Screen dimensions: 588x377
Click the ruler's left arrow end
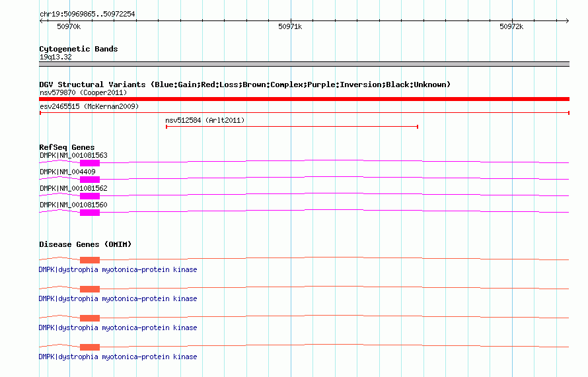[41, 21]
